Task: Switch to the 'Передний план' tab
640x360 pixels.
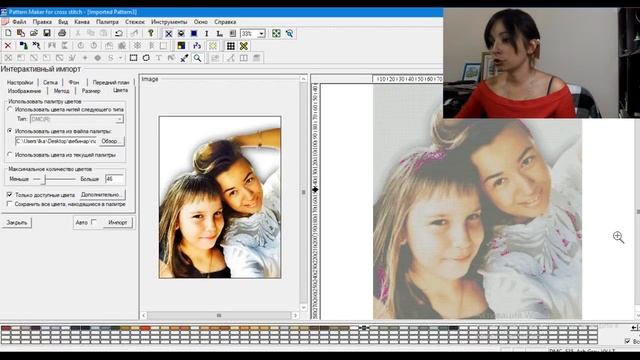Action: 111,82
